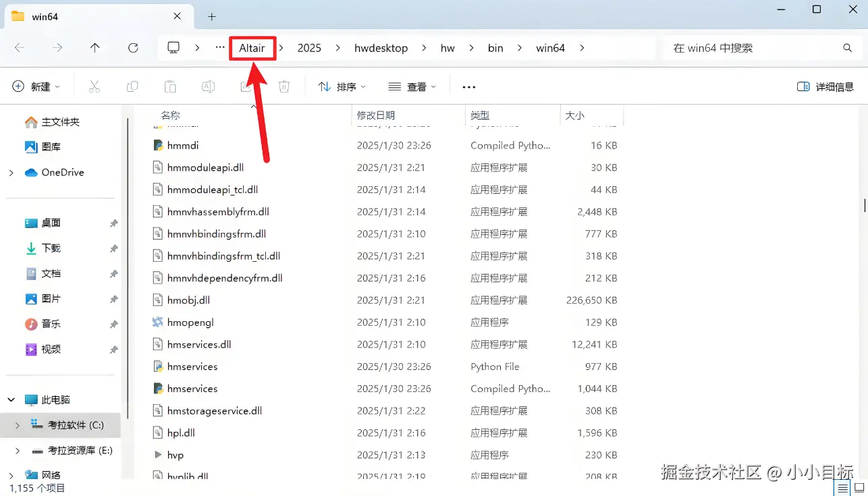Click hw in the address path
868x496 pixels.
click(447, 48)
